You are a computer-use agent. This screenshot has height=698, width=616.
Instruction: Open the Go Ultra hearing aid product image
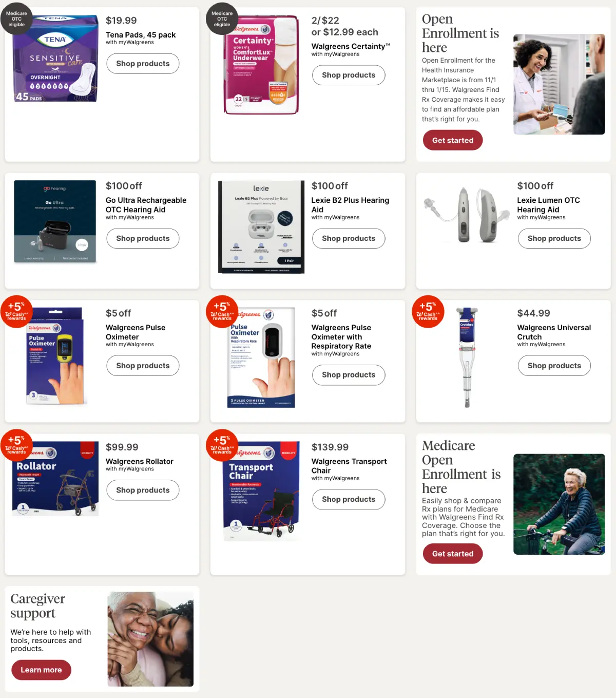[55, 221]
